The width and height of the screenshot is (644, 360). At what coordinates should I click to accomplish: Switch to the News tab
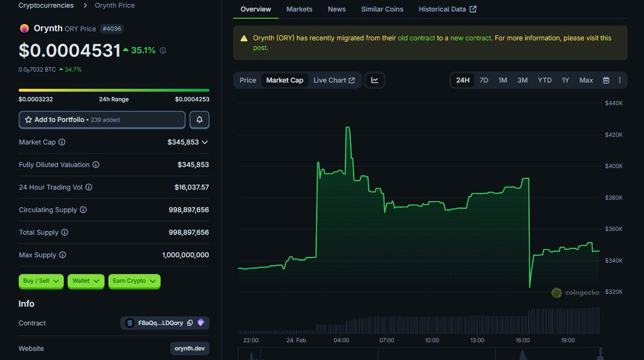337,9
